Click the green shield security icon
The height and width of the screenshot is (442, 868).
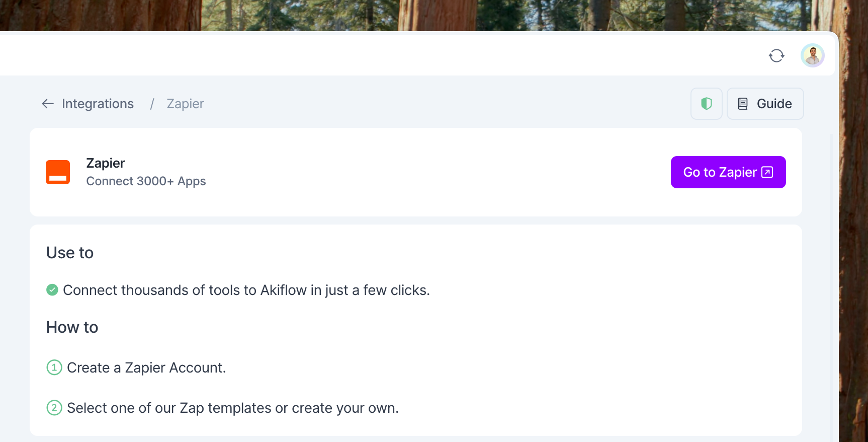pyautogui.click(x=706, y=104)
